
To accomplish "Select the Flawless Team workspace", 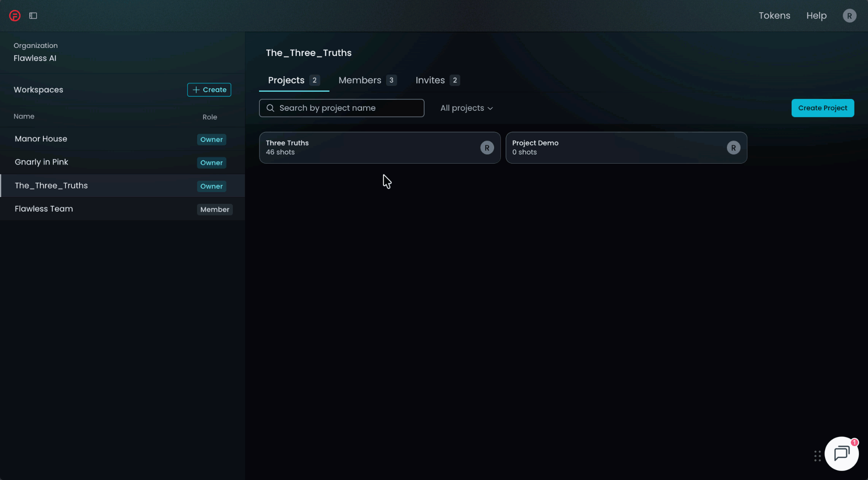I will coord(123,209).
